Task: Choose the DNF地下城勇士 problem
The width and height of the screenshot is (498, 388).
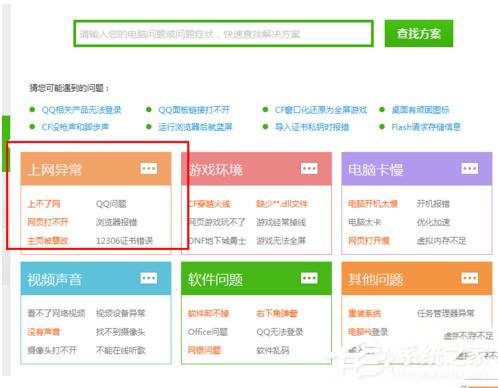Action: click(x=217, y=240)
